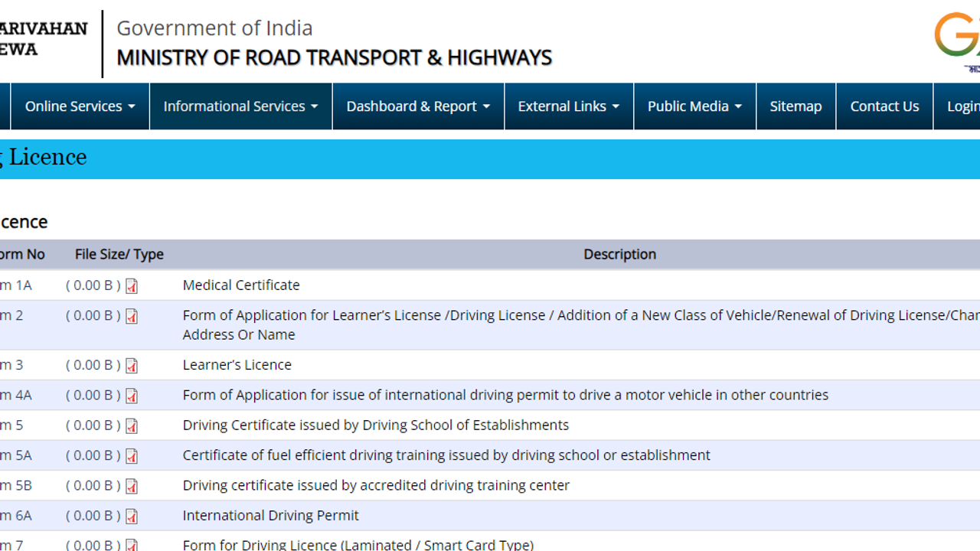Open the Dashboard & Report dropdown
This screenshot has width=980, height=551.
(417, 106)
